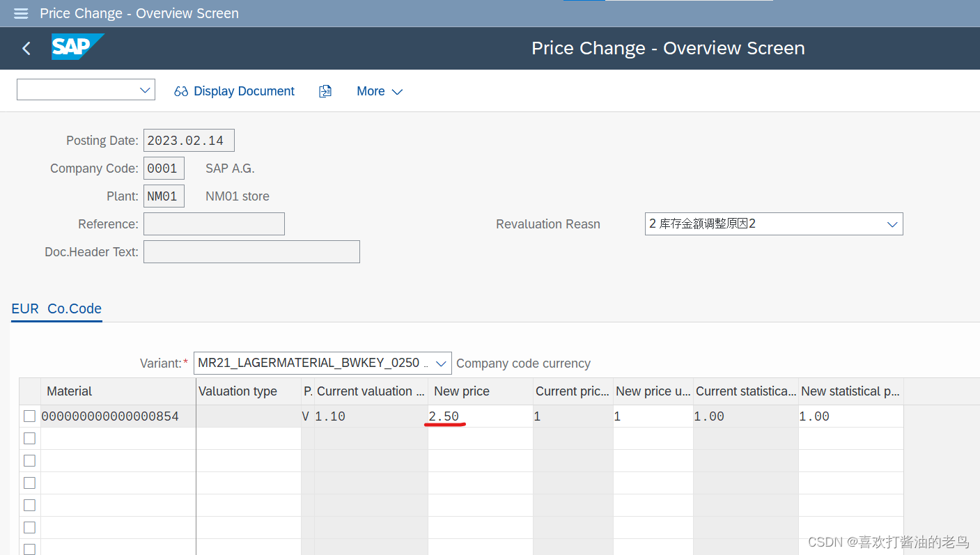
Task: Click the Display Document button
Action: (244, 91)
